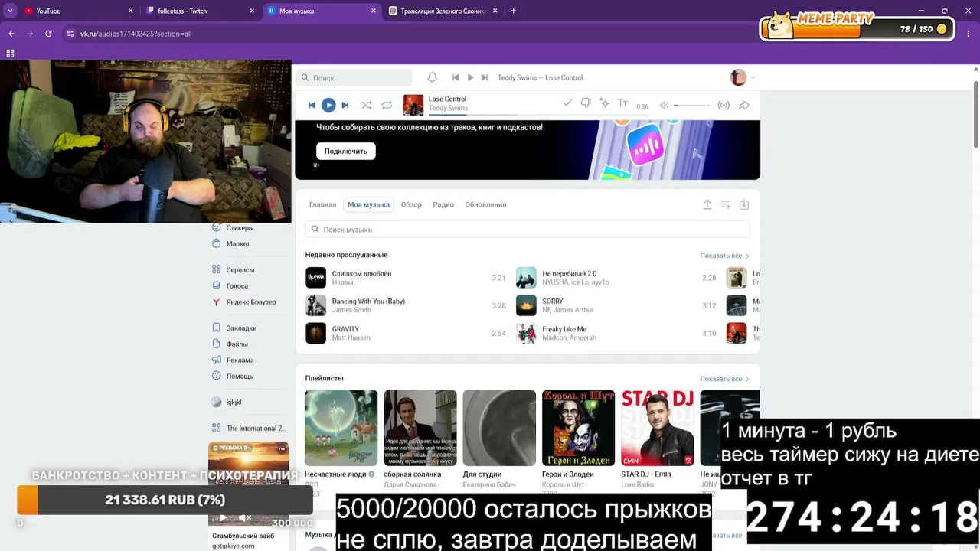Click the broadcast status icon in player
Viewport: 980px width, 551px height.
[724, 106]
